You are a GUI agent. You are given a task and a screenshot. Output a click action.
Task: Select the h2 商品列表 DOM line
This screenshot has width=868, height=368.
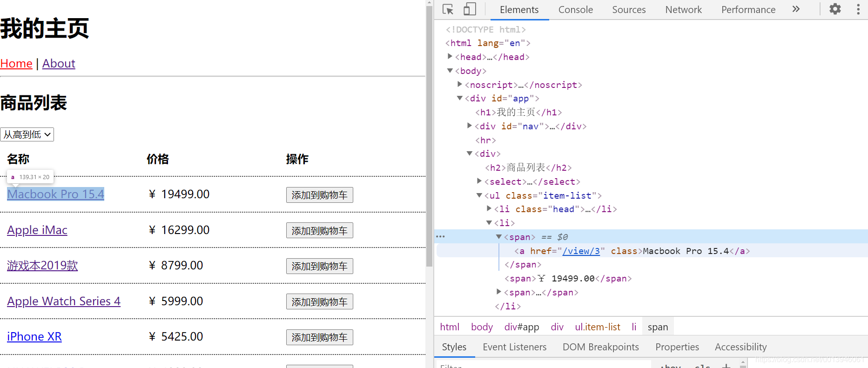(528, 167)
